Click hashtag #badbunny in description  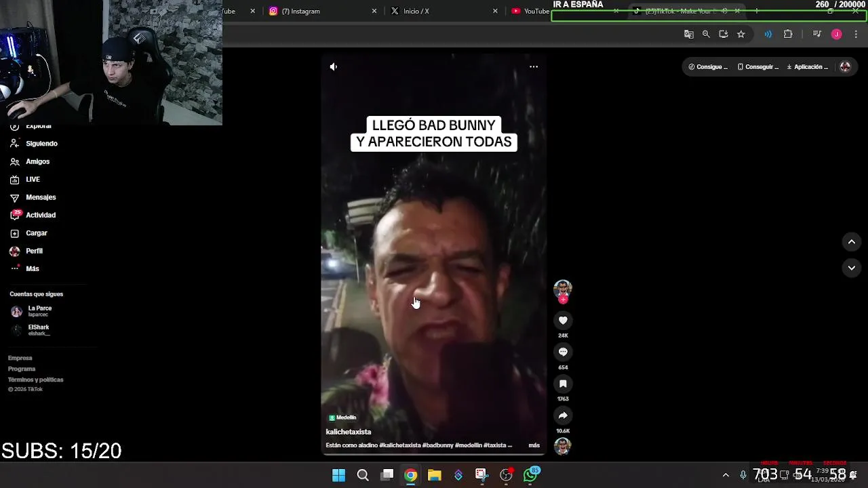click(x=437, y=445)
